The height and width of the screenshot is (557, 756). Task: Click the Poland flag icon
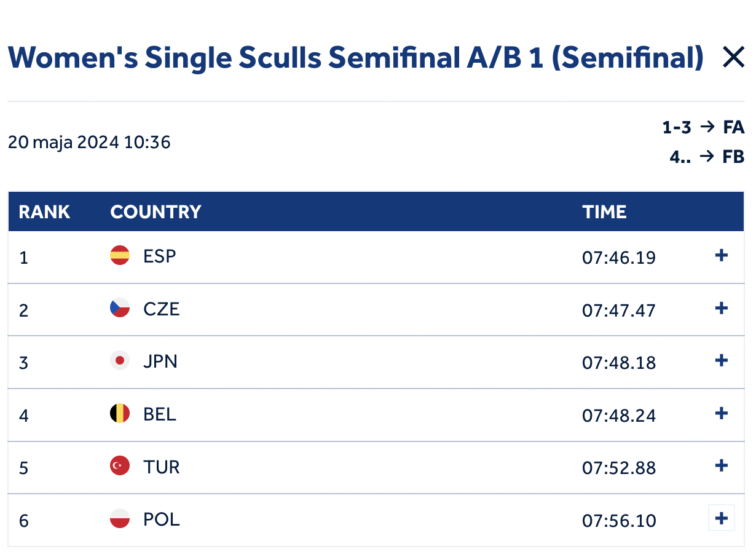click(120, 519)
